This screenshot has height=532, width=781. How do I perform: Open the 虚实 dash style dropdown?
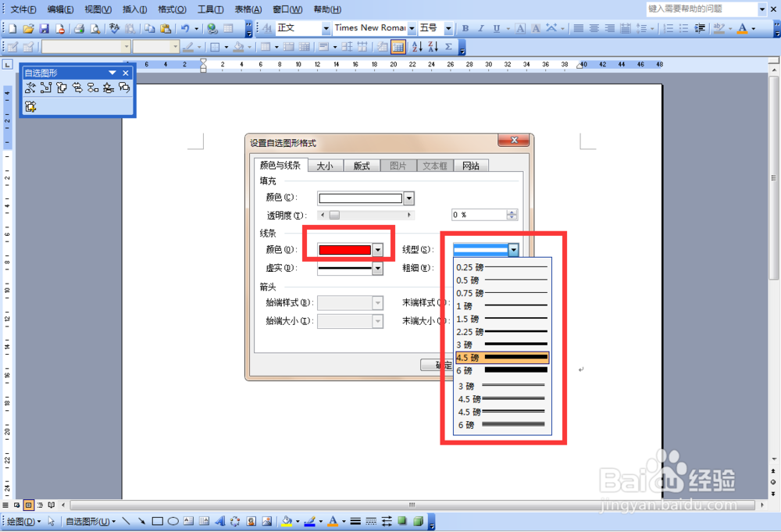tap(377, 268)
